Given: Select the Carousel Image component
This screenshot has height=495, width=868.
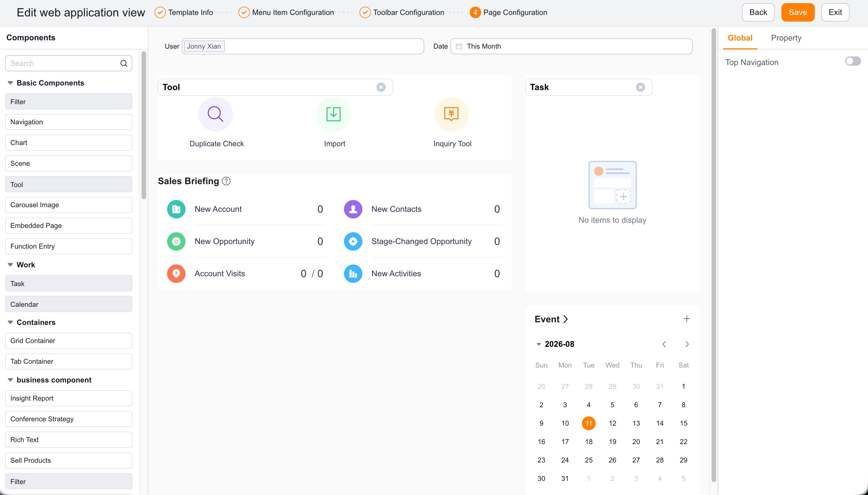Looking at the screenshot, I should pyautogui.click(x=69, y=205).
